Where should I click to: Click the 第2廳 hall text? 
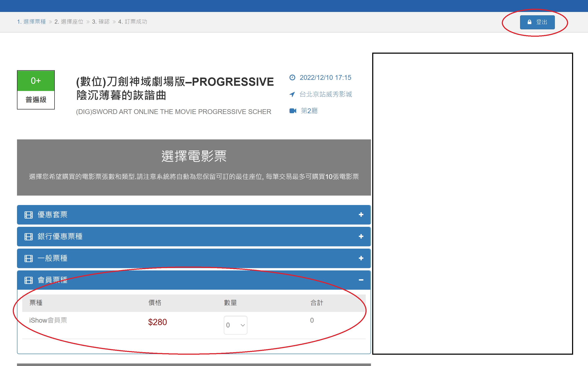click(309, 111)
